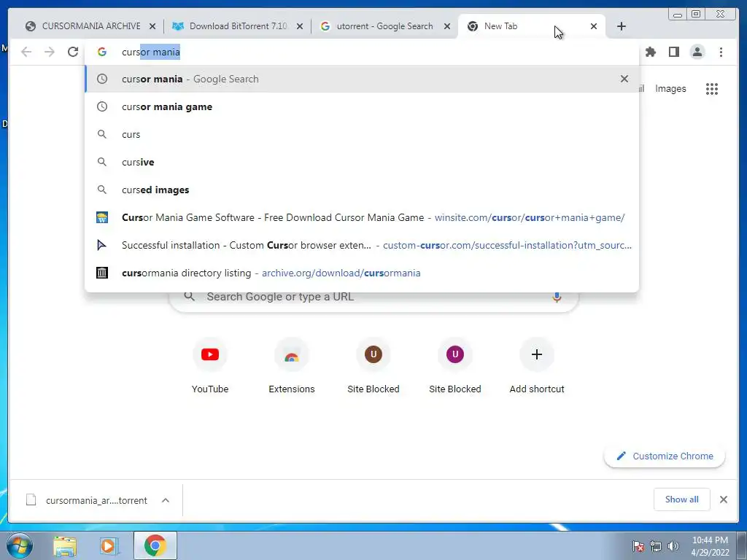Click the Show desktop strip
This screenshot has height=560, width=747.
[743, 545]
